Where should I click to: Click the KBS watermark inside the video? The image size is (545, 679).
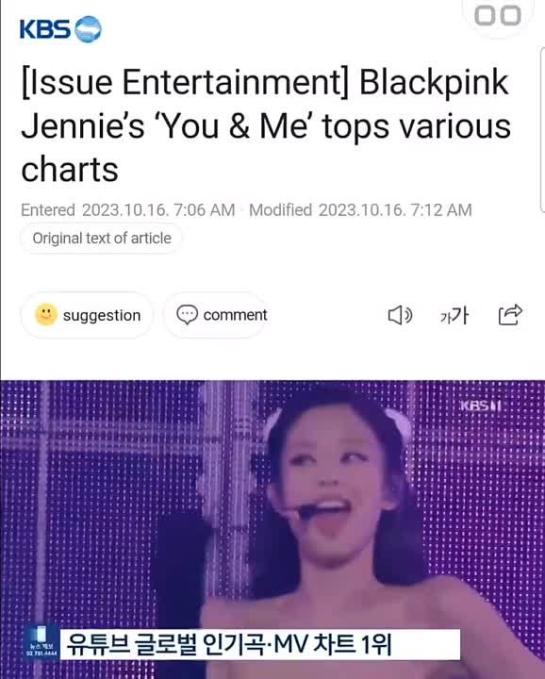coord(481,406)
